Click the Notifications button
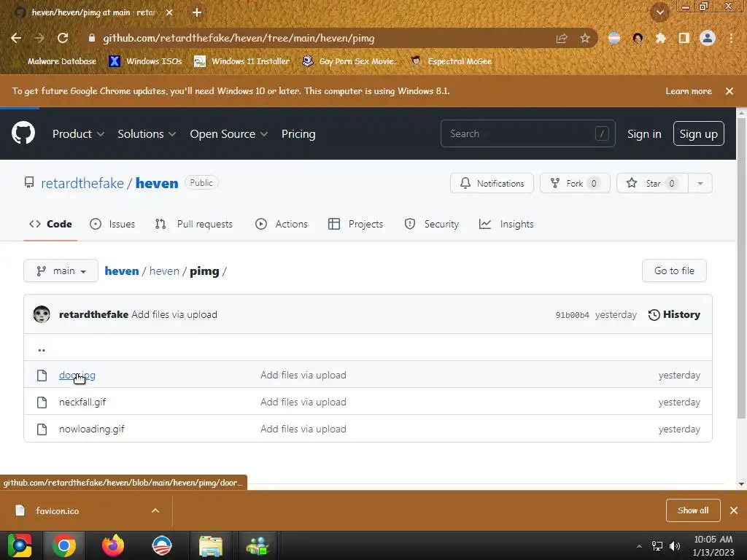 click(492, 183)
